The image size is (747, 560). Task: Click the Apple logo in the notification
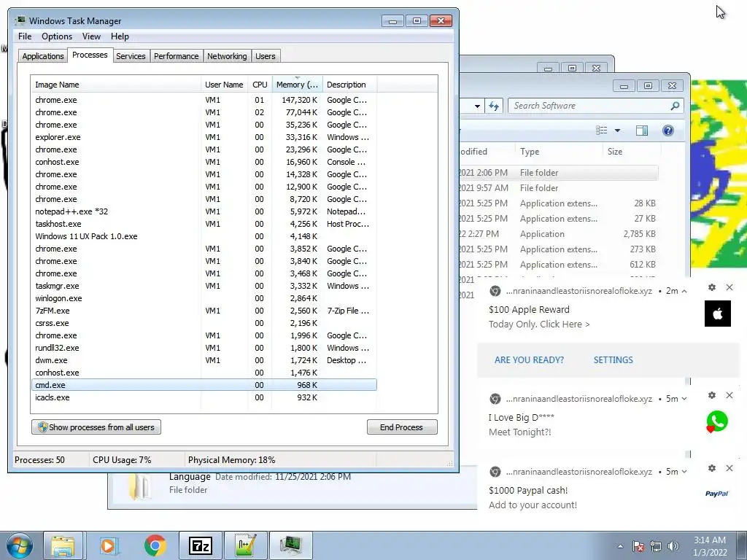click(x=718, y=314)
